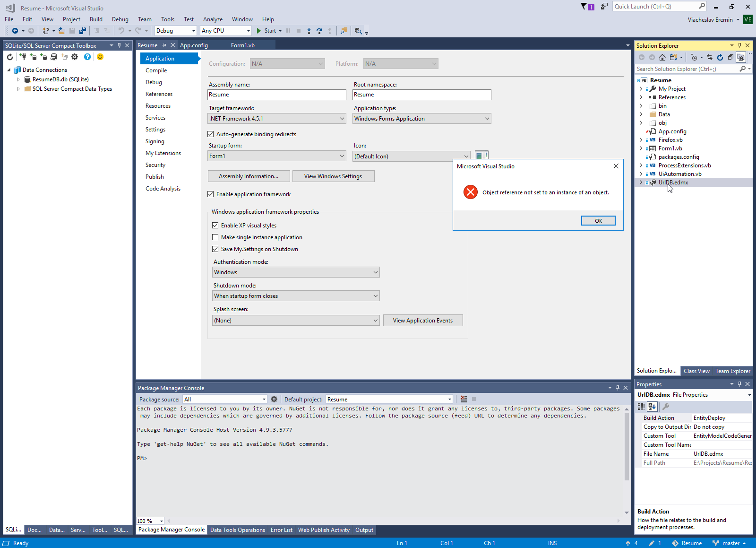Open the SQLite Toolbox settings gear
Image resolution: width=756 pixels, height=548 pixels.
(x=75, y=57)
